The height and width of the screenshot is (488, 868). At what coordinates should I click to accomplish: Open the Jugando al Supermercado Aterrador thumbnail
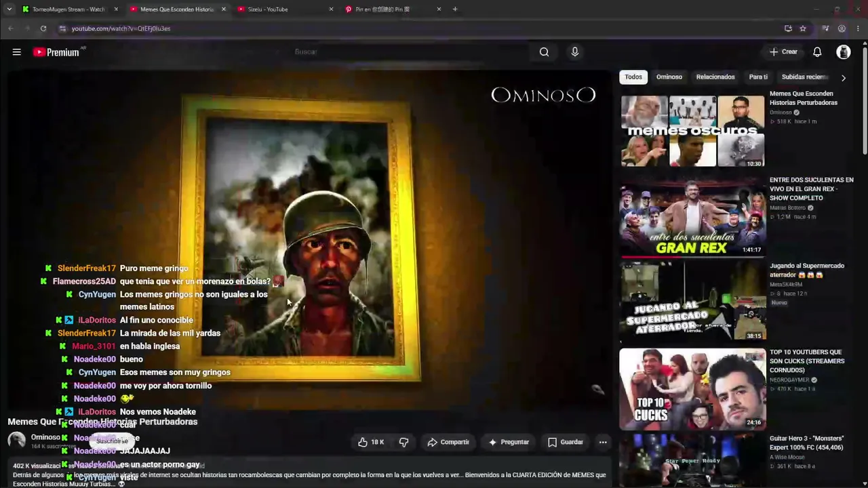(x=692, y=302)
